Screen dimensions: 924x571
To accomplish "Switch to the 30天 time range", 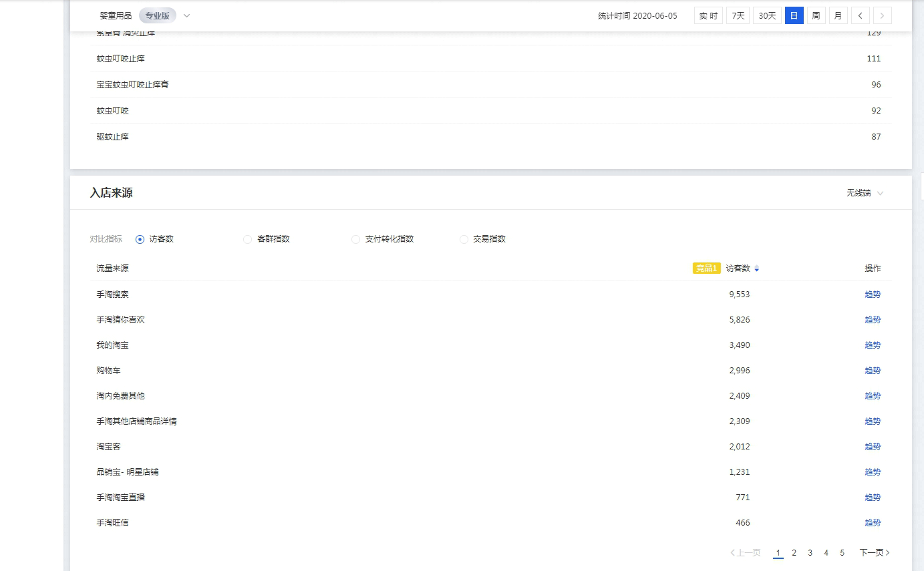I will pos(767,15).
